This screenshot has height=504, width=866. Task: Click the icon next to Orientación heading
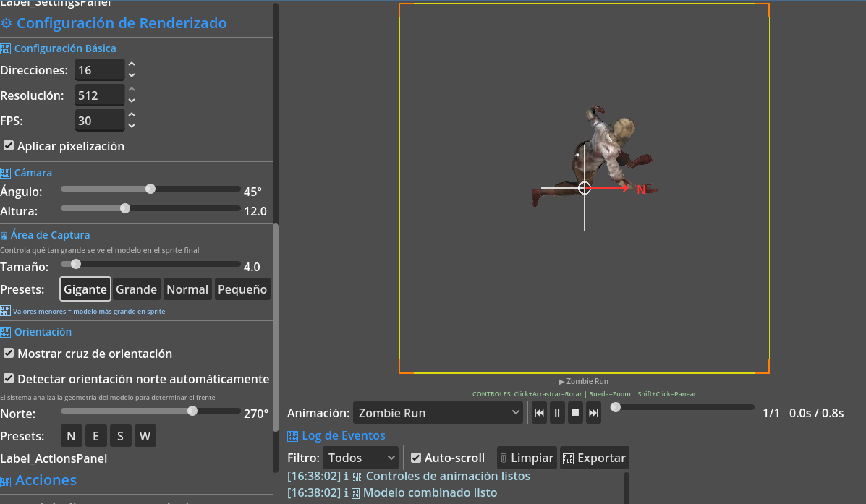pyautogui.click(x=6, y=332)
